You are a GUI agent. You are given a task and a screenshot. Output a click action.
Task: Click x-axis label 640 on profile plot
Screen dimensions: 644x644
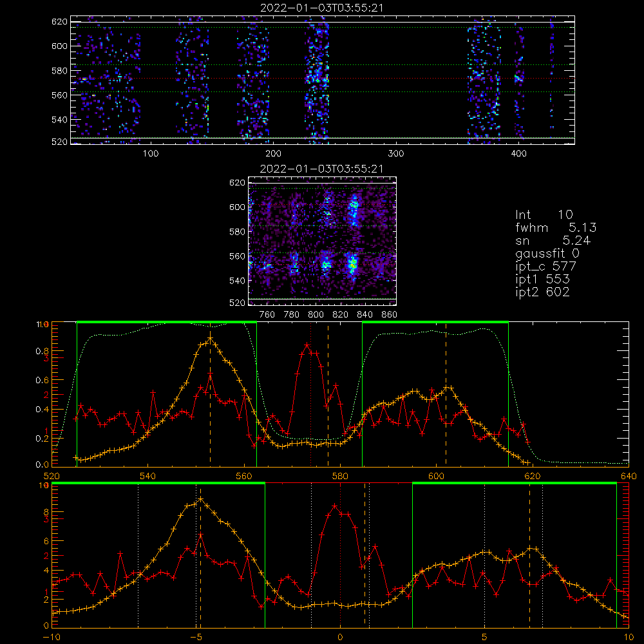pos(629,476)
